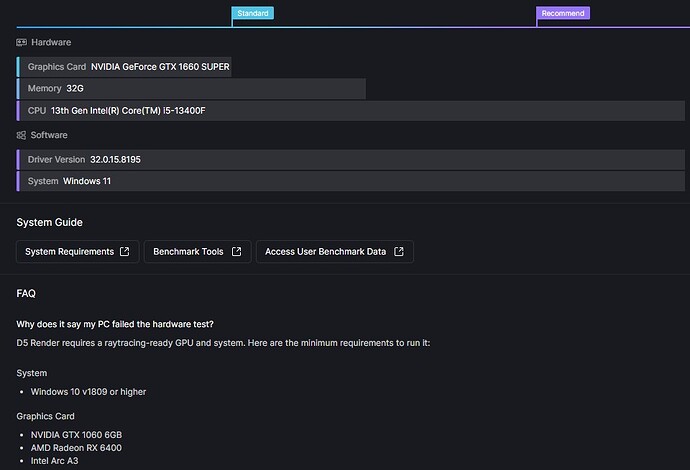
Task: Click the Software section icon
Action: pyautogui.click(x=21, y=135)
